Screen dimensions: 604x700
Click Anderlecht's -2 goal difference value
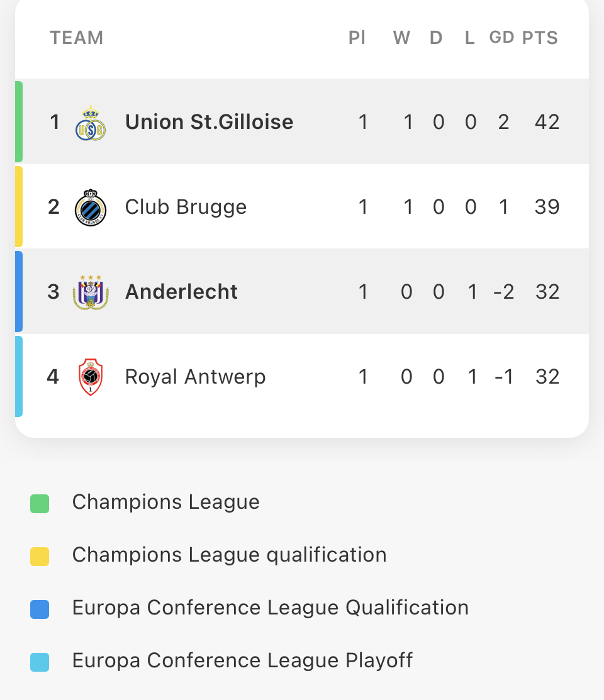click(504, 292)
